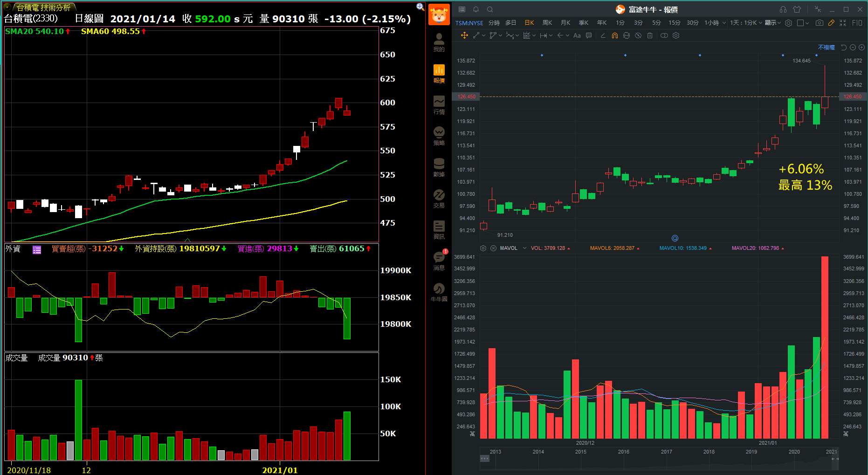868x475 pixels.
Task: Expand the range measure tool dropdown
Action: tap(551, 35)
